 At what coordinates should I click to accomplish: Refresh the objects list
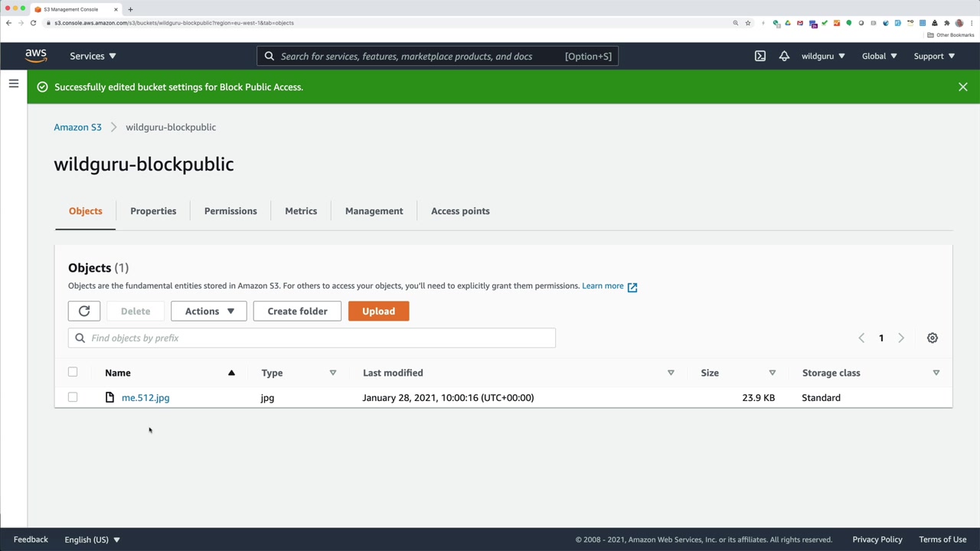[84, 311]
